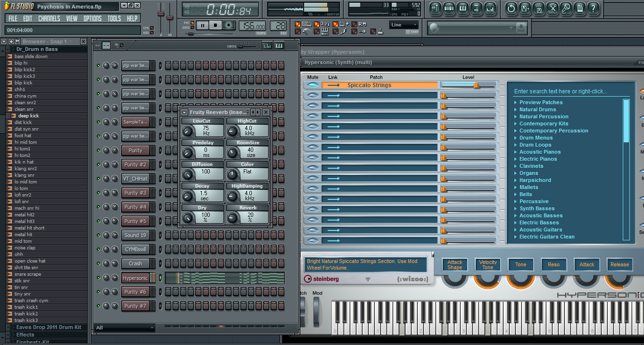Click the Swing slider in the step sequencer
Image resolution: width=644 pixels, height=345 pixels.
click(x=247, y=46)
